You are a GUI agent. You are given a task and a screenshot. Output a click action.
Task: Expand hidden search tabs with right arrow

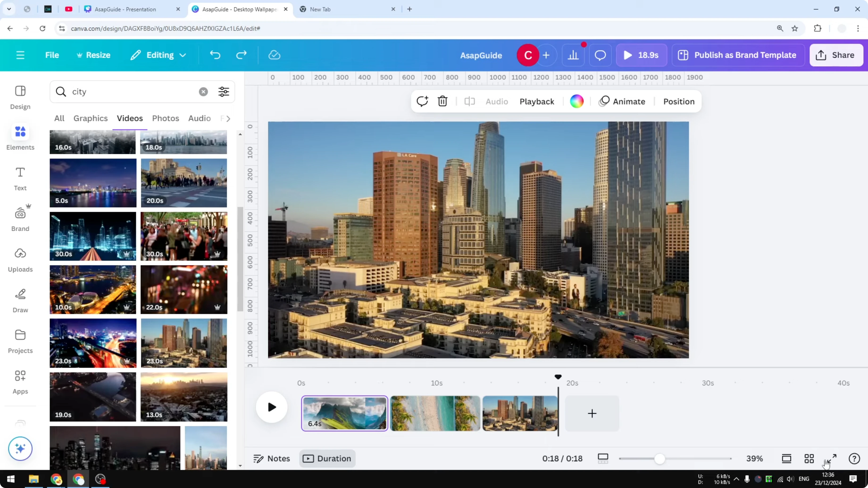228,119
